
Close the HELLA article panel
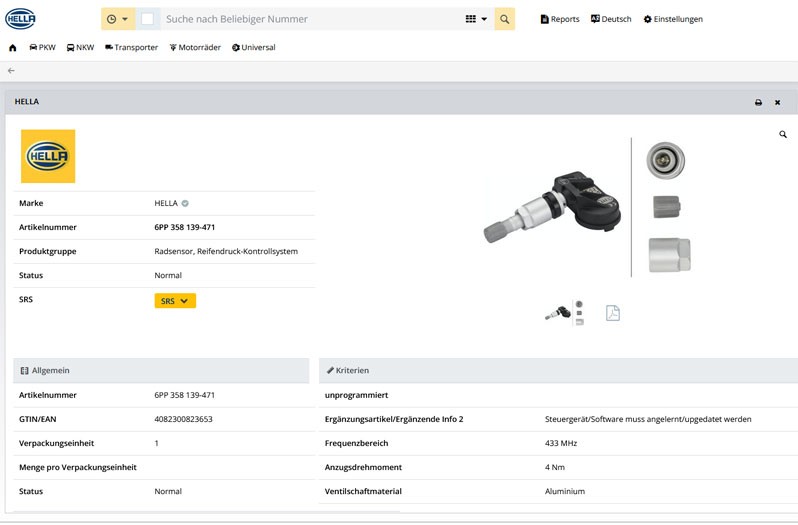[x=777, y=102]
